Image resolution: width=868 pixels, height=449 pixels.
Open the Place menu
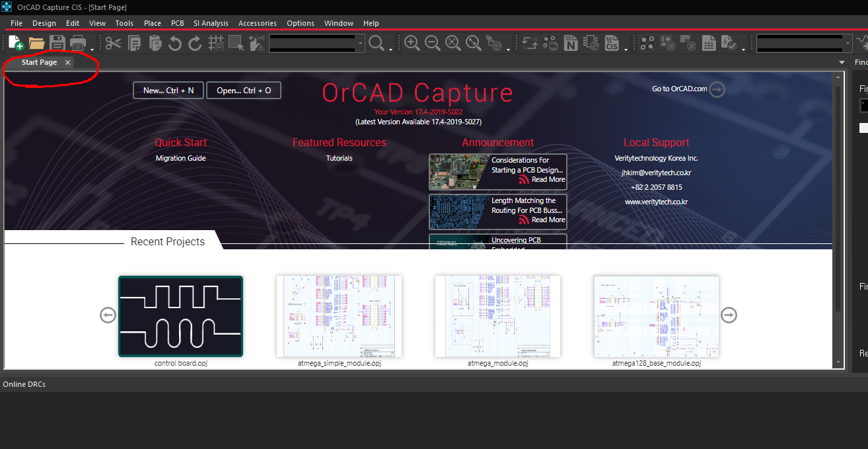pos(153,23)
